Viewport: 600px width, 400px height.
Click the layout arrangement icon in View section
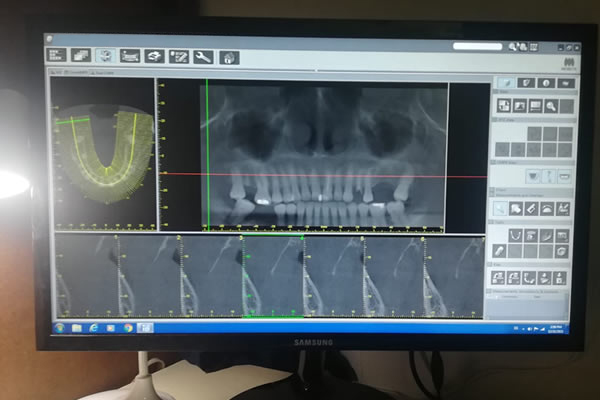click(x=504, y=106)
